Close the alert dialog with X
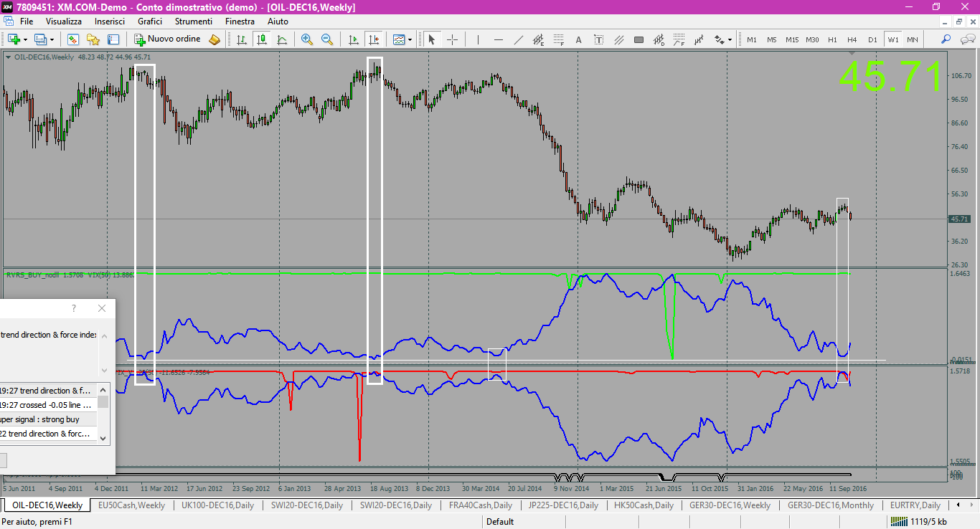 pos(102,308)
